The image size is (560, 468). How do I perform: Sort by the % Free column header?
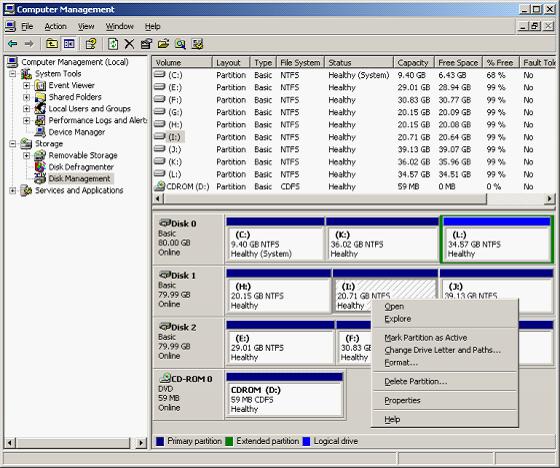pyautogui.click(x=500, y=63)
